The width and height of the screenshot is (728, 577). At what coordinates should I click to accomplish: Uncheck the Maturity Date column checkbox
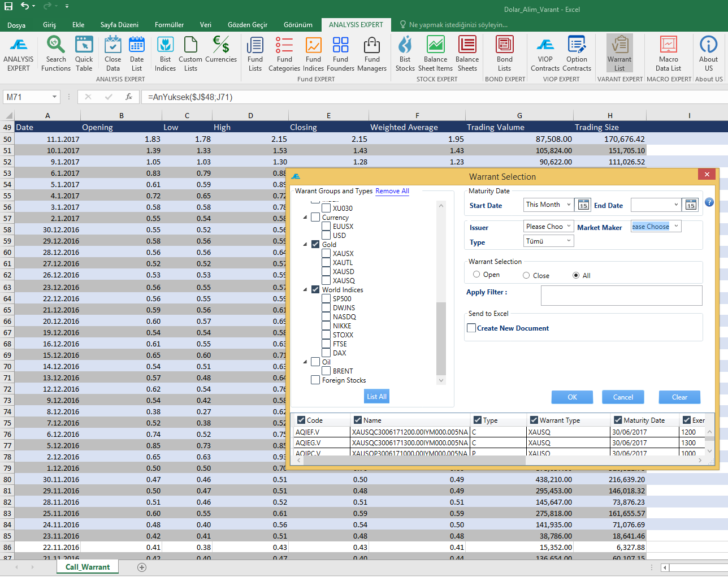(617, 420)
